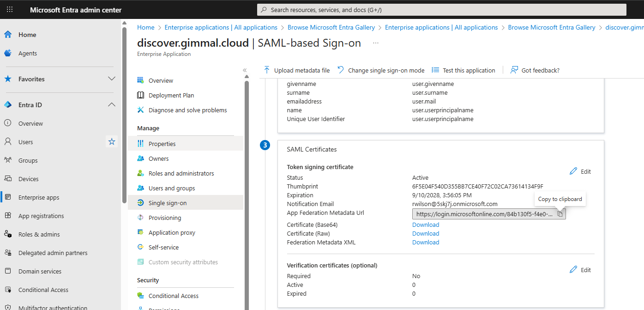Download the Certificate (Base64)
This screenshot has width=644, height=310.
point(425,225)
